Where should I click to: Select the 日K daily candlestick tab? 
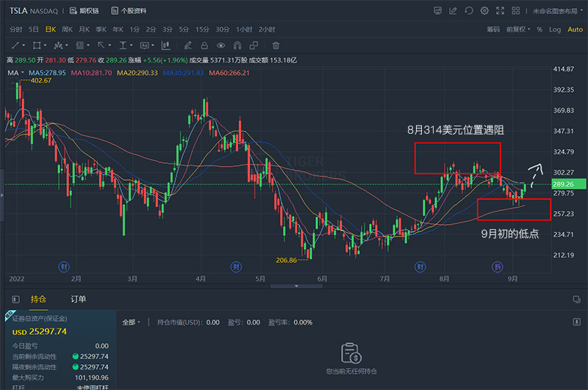click(51, 29)
